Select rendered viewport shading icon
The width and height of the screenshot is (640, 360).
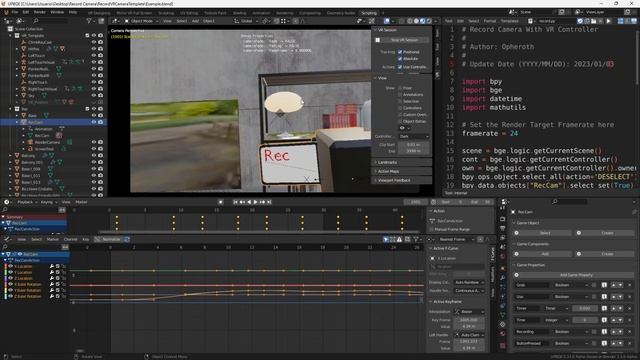[429, 21]
